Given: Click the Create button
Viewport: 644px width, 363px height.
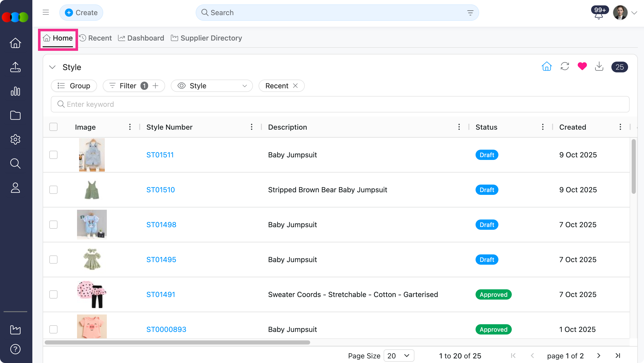Looking at the screenshot, I should (81, 13).
